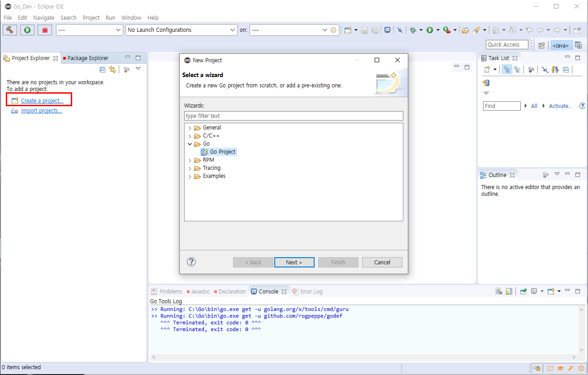Viewport: 588px width, 375px height.
Task: Switch to Error Log tab
Action: tap(307, 292)
